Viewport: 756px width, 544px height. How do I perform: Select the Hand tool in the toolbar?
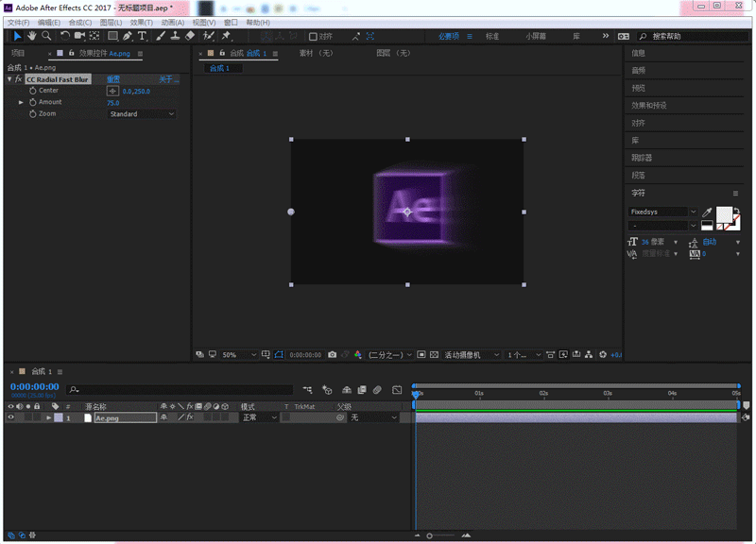coord(31,36)
